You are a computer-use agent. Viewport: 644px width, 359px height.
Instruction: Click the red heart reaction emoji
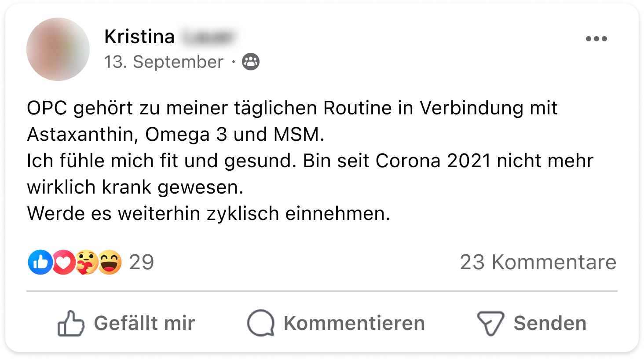pos(64,262)
